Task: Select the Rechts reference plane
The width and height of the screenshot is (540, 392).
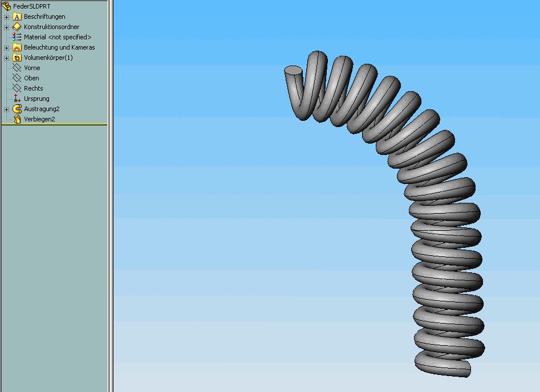Action: click(x=33, y=88)
